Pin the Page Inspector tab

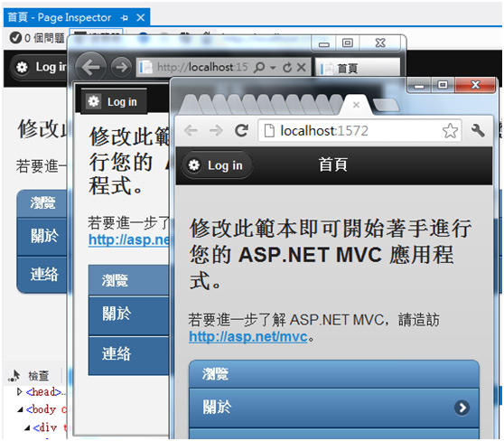(x=124, y=18)
